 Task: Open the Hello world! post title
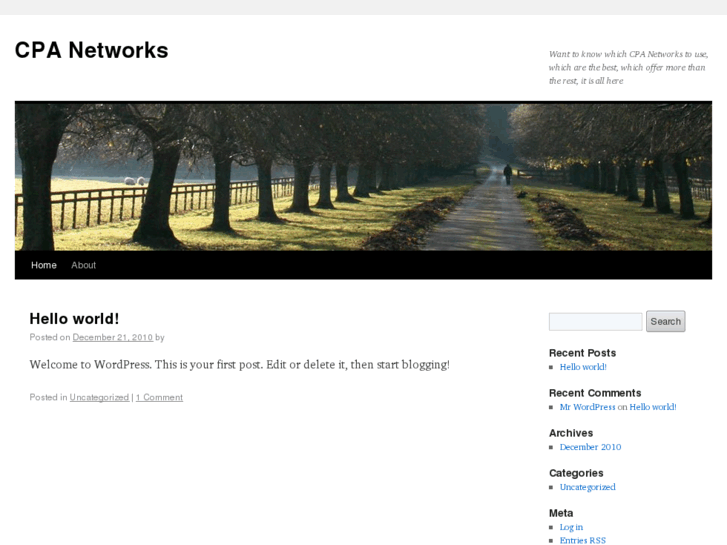[x=74, y=319]
